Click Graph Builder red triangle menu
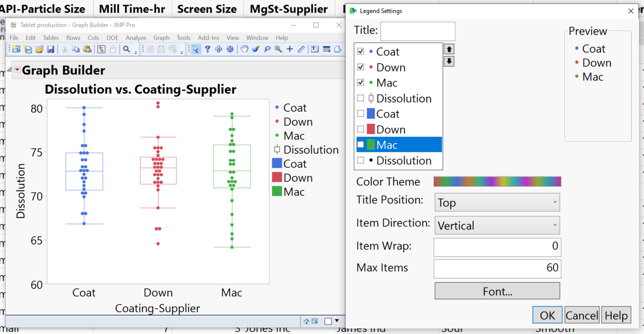 [x=17, y=70]
